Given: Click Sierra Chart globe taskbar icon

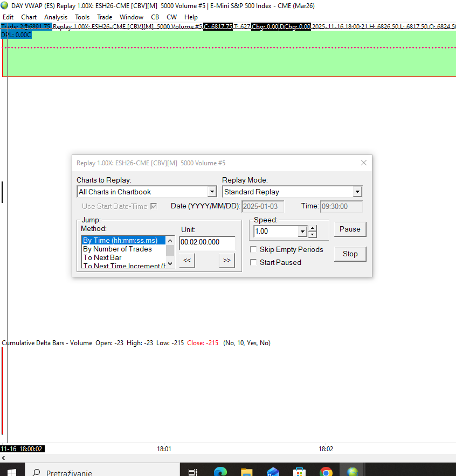Looking at the screenshot, I should [353, 472].
